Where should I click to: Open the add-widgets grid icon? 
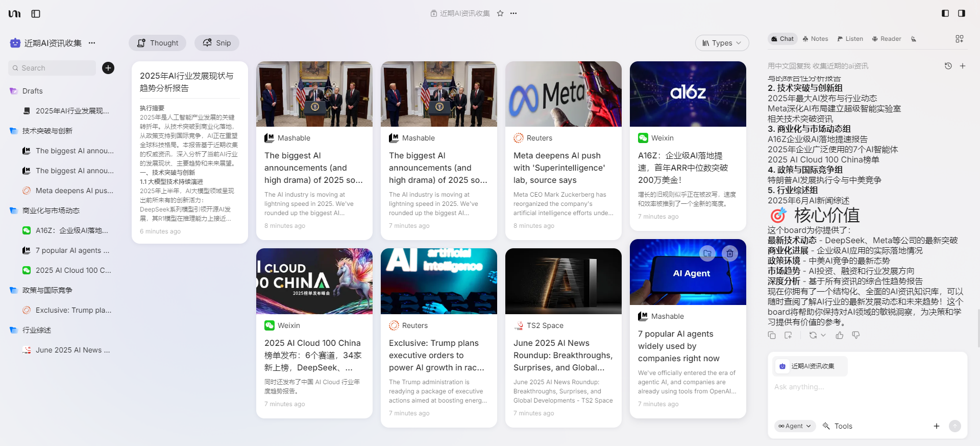coord(960,39)
